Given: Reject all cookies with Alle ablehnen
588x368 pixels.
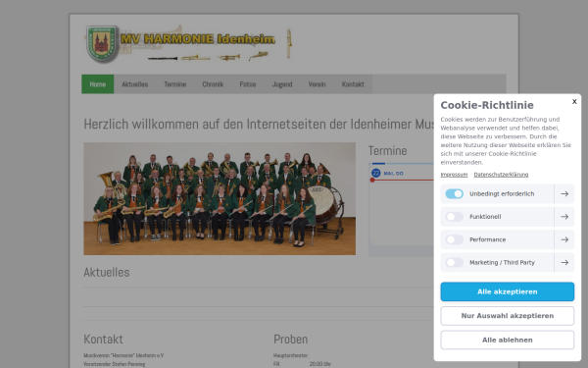Looking at the screenshot, I should coord(507,340).
